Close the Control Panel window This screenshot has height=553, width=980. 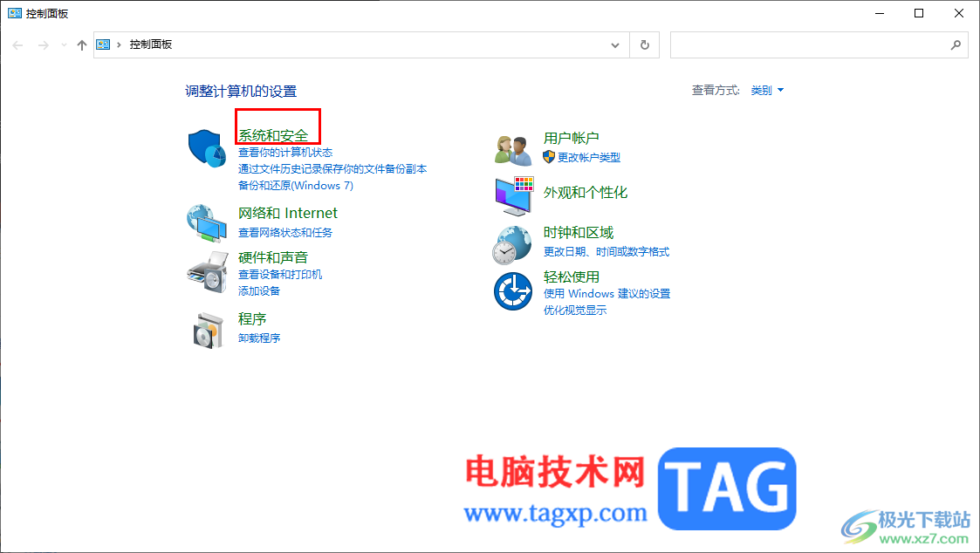click(959, 13)
